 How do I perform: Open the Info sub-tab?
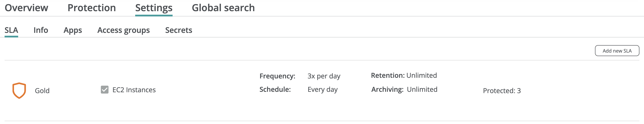(x=41, y=30)
